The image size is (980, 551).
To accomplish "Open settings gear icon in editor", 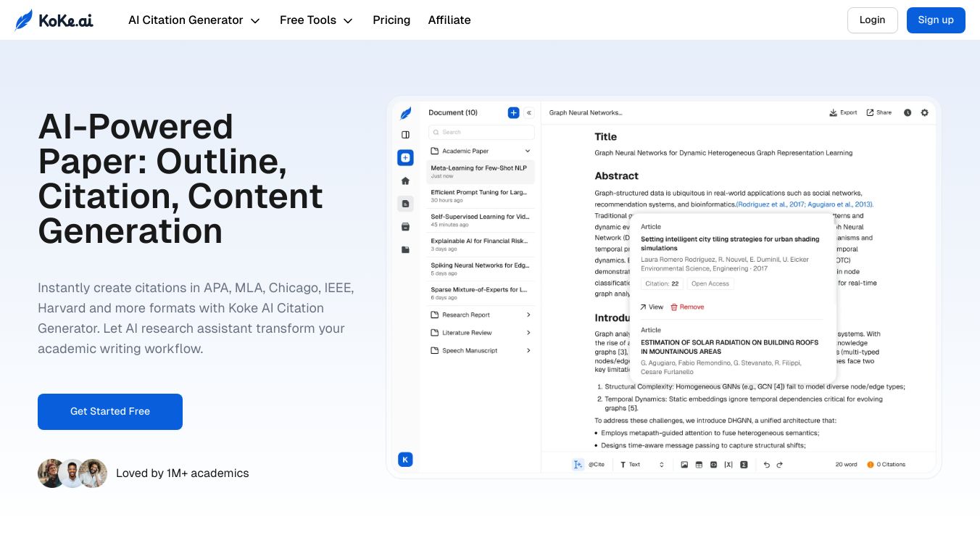I will 924,113.
